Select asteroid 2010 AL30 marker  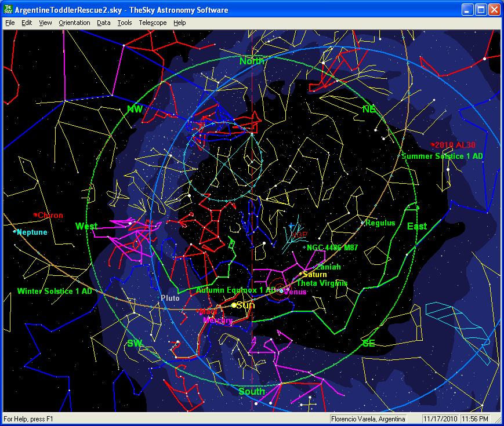click(433, 144)
